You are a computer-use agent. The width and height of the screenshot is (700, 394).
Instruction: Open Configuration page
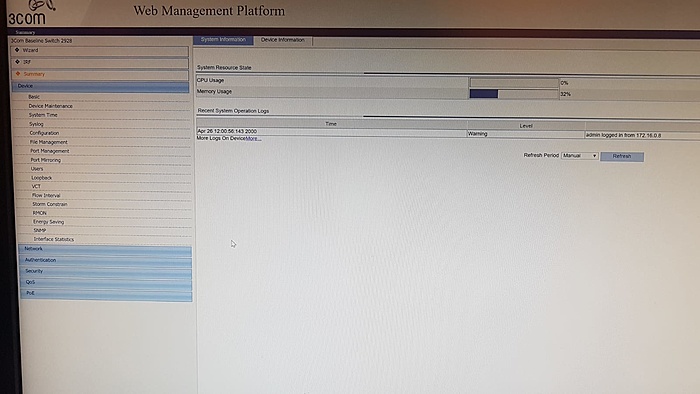[x=44, y=133]
